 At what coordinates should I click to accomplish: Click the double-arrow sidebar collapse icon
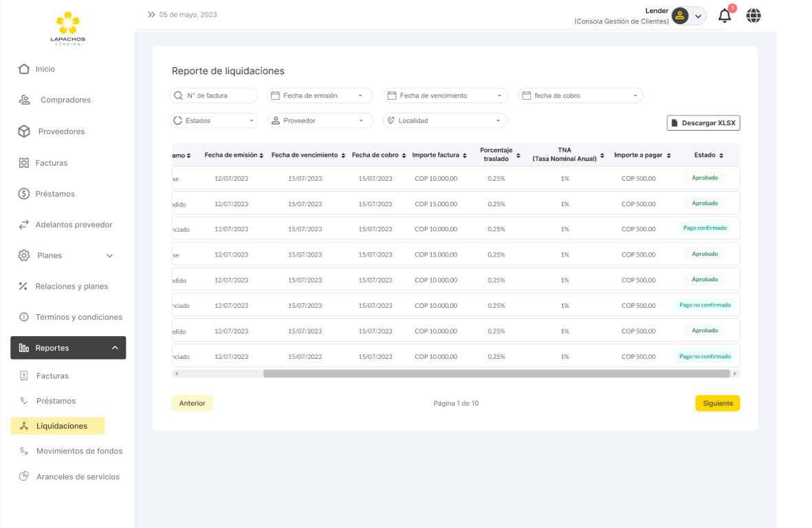click(151, 14)
